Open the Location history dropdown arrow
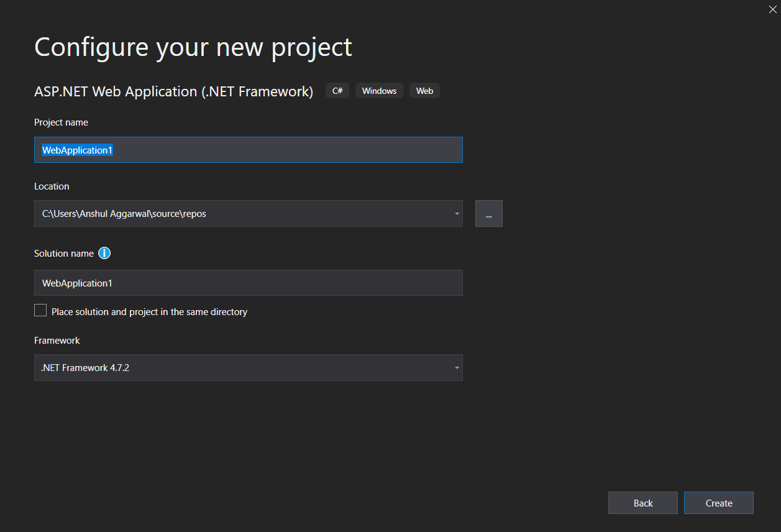Viewport: 781px width, 532px height. click(x=457, y=213)
